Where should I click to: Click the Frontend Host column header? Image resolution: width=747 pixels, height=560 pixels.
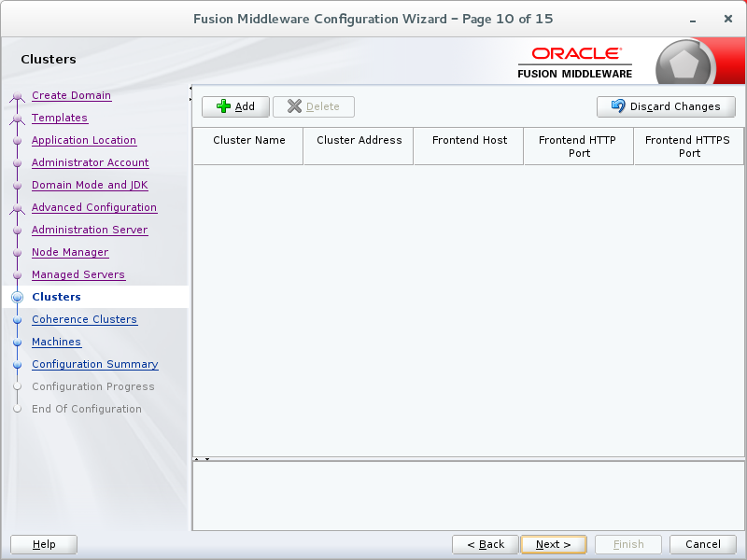[469, 147]
